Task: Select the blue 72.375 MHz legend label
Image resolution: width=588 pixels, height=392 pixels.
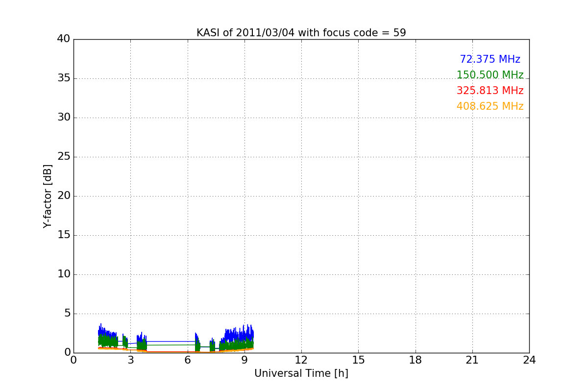Action: coord(490,59)
